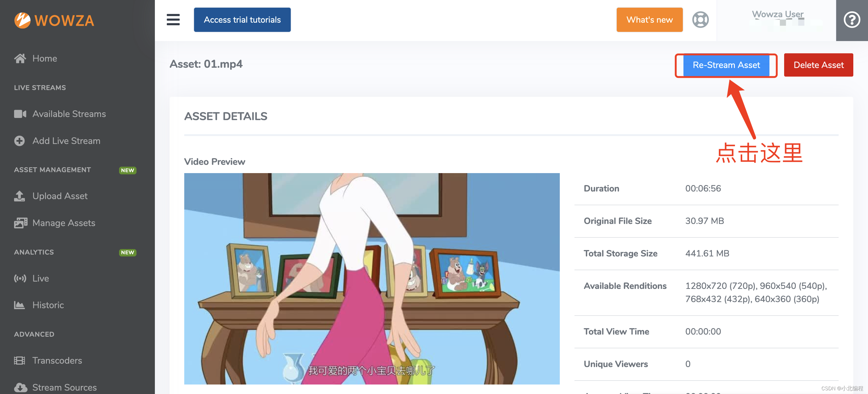Image resolution: width=868 pixels, height=394 pixels.
Task: Open the support lifebuoy icon
Action: (x=700, y=20)
